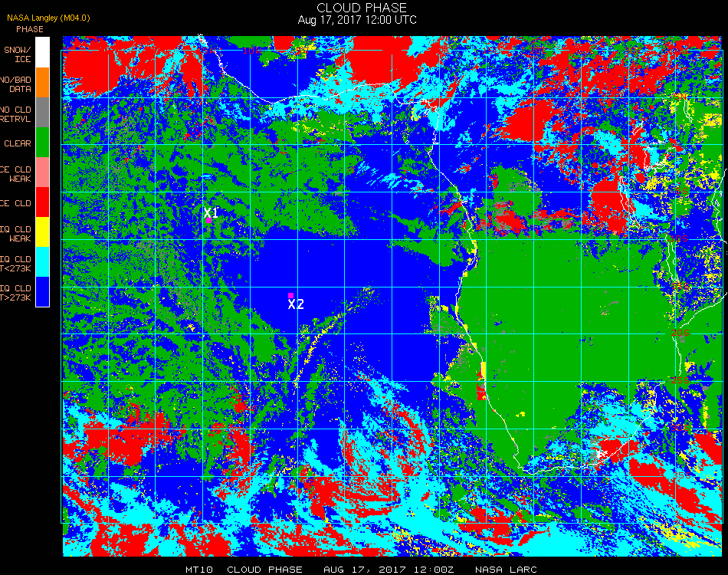Click the 10S latitude label
The height and width of the screenshot is (575, 728).
click(679, 238)
